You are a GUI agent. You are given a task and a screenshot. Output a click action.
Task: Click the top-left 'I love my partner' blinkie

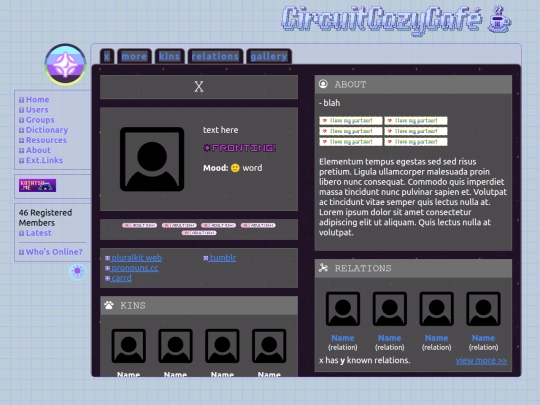(x=351, y=121)
